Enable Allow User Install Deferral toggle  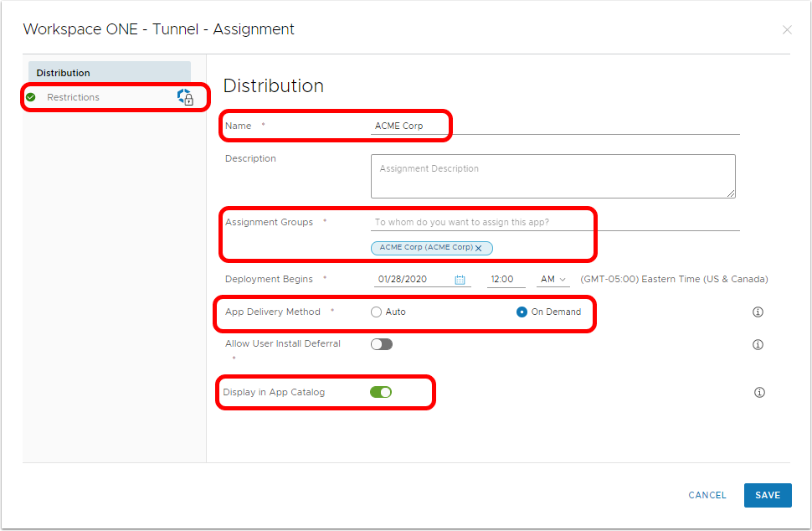coord(382,344)
